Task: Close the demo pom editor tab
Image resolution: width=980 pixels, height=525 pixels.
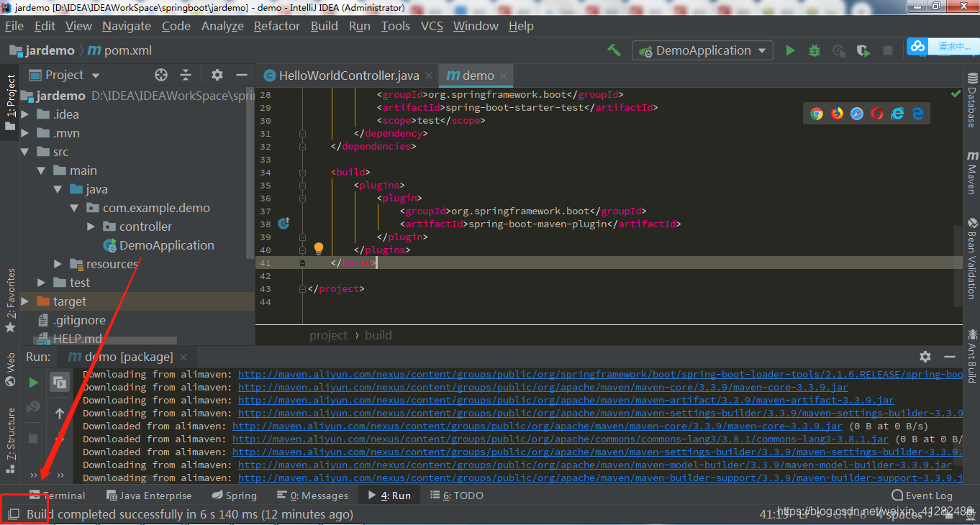Action: click(504, 76)
